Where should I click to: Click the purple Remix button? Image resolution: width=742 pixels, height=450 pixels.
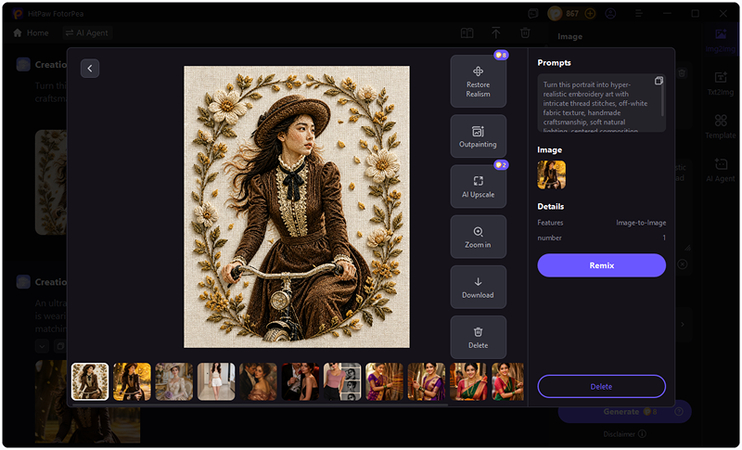[601, 265]
